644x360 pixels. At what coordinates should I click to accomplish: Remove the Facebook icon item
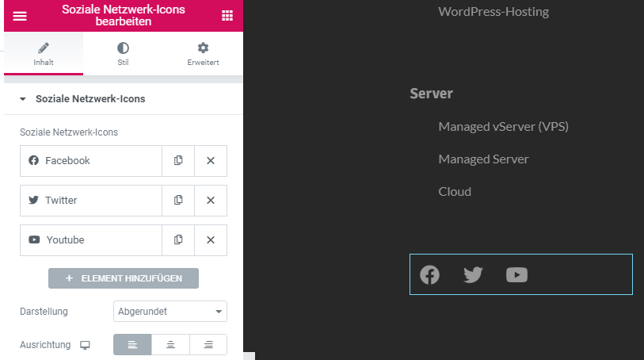211,160
